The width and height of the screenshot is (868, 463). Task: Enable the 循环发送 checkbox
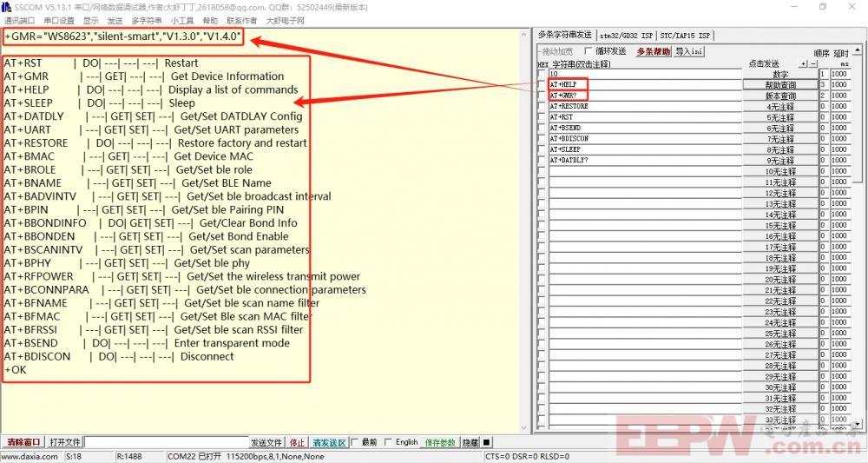click(x=588, y=51)
